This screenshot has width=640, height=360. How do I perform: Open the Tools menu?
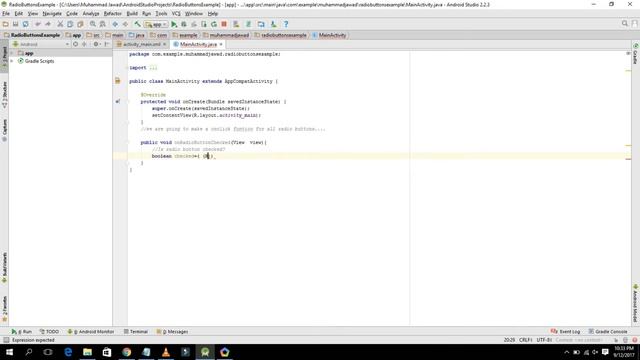coord(161,13)
